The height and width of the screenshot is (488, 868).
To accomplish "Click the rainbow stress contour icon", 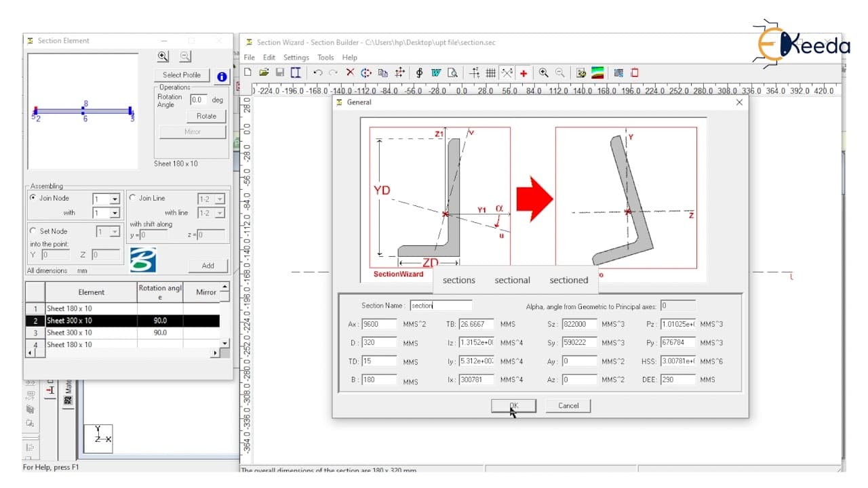I will pyautogui.click(x=597, y=73).
